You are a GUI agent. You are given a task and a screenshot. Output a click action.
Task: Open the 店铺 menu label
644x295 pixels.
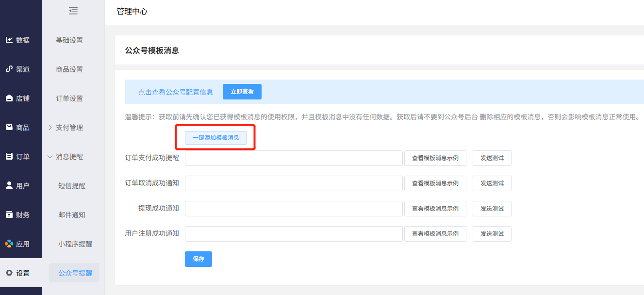click(x=23, y=98)
